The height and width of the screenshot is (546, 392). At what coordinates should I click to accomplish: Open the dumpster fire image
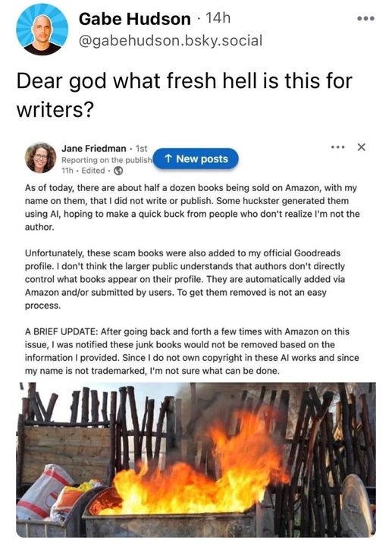pyautogui.click(x=196, y=460)
